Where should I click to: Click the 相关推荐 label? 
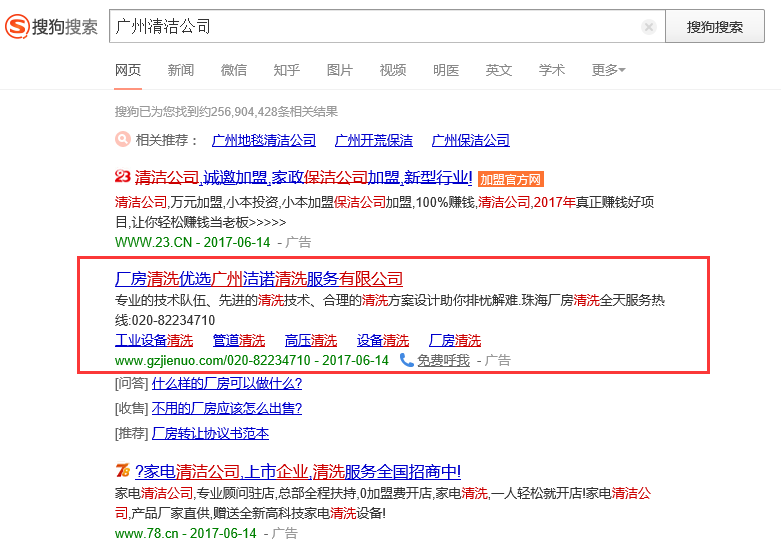pos(167,140)
